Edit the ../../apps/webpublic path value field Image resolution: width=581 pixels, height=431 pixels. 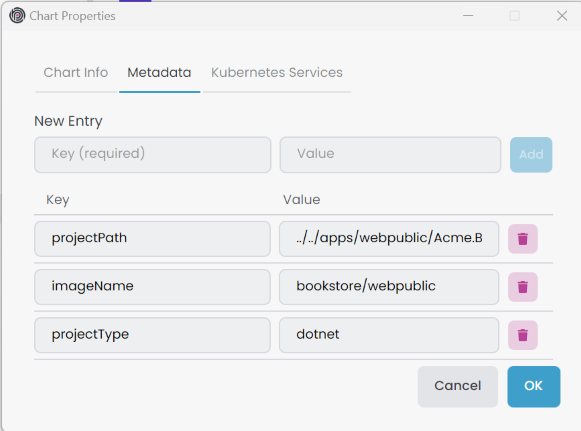(x=389, y=239)
